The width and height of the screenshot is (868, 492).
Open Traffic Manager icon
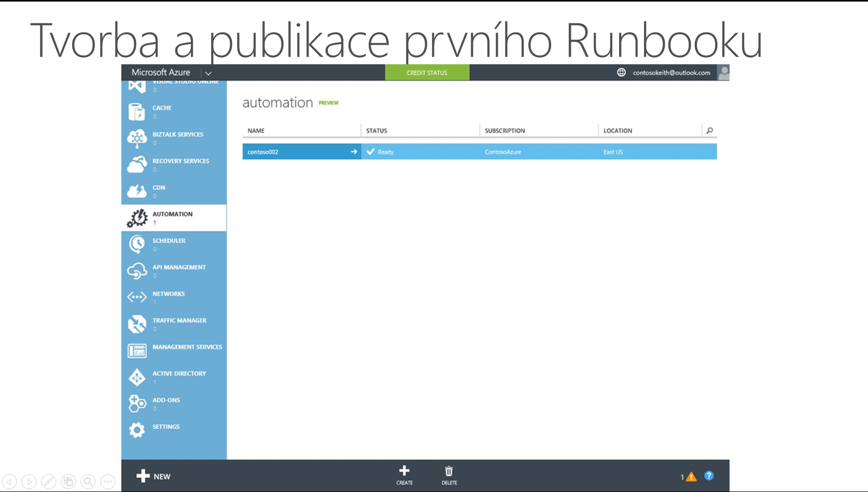(x=137, y=324)
